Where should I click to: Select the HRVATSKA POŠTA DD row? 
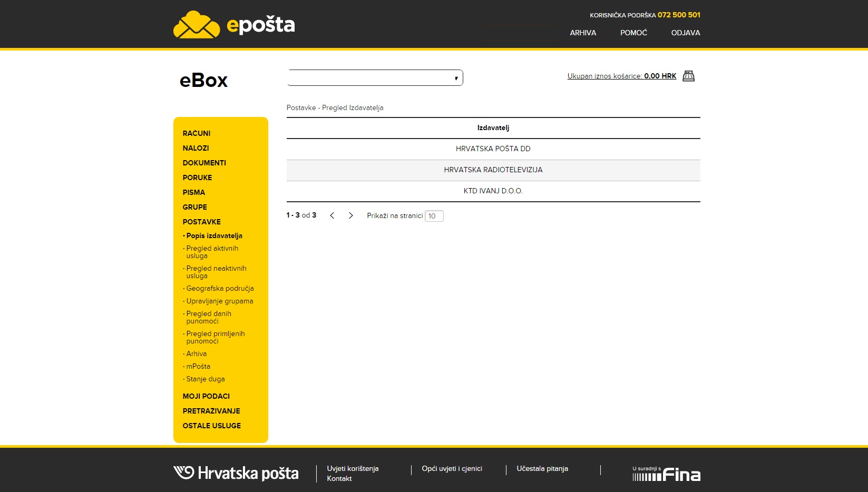493,149
